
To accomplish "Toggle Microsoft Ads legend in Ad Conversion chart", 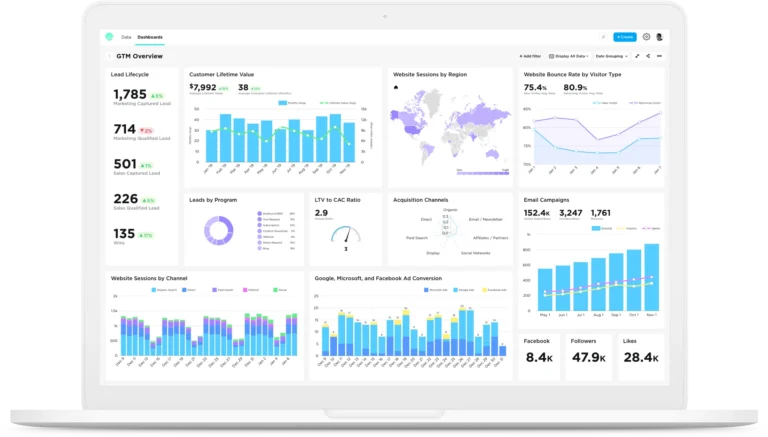I will pyautogui.click(x=435, y=290).
